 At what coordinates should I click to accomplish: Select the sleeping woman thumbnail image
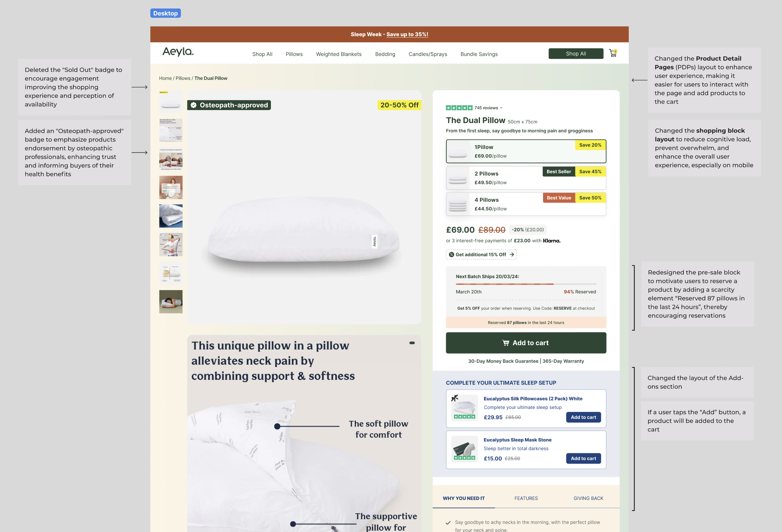pyautogui.click(x=171, y=302)
